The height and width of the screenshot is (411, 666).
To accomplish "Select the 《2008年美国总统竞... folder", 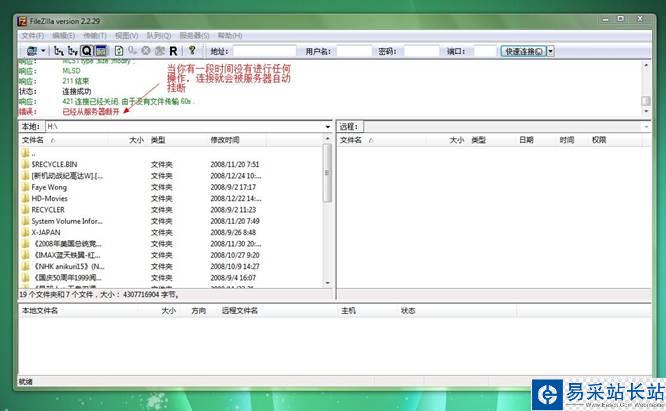I will [x=67, y=244].
